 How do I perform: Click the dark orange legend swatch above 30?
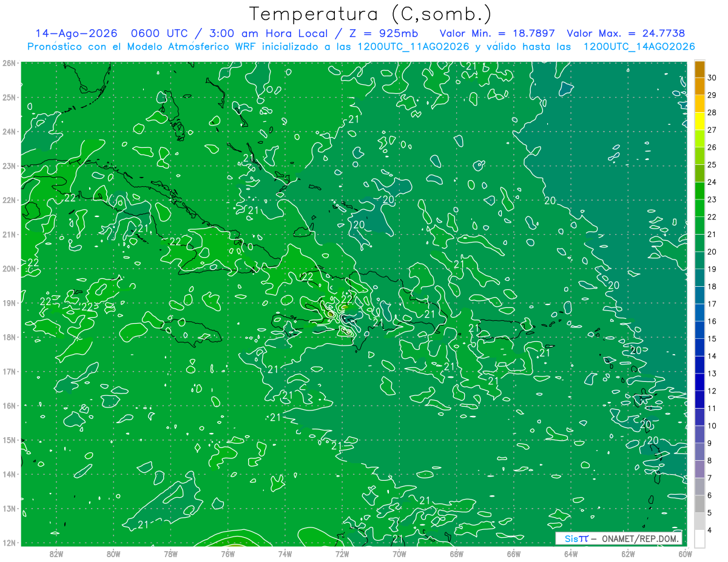(x=699, y=69)
